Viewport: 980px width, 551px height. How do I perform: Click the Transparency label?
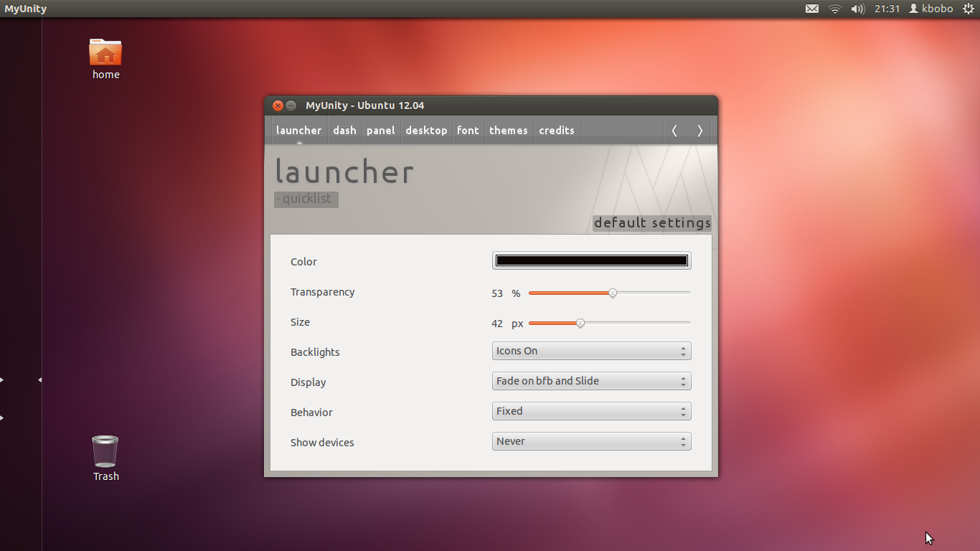[322, 292]
